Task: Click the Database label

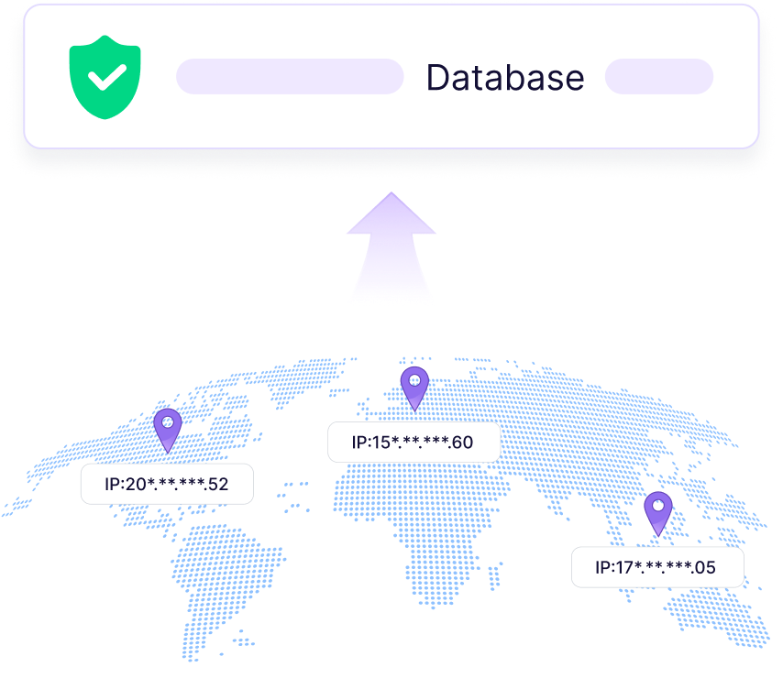Action: 505,78
